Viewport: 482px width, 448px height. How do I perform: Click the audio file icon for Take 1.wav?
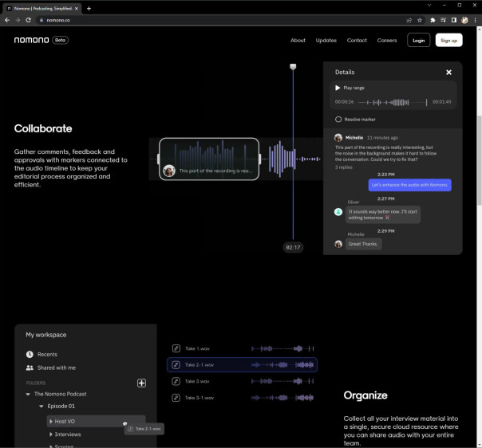[x=176, y=348]
